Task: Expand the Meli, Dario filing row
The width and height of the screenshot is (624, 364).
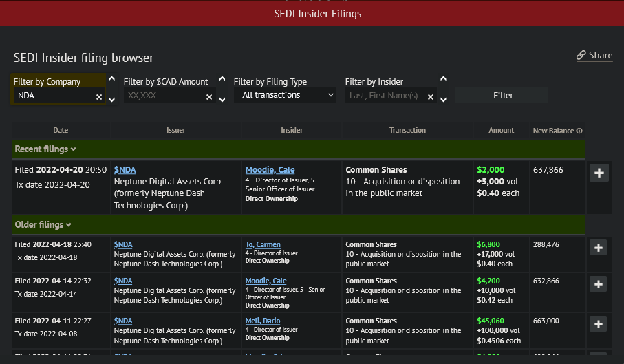Action: (x=599, y=324)
